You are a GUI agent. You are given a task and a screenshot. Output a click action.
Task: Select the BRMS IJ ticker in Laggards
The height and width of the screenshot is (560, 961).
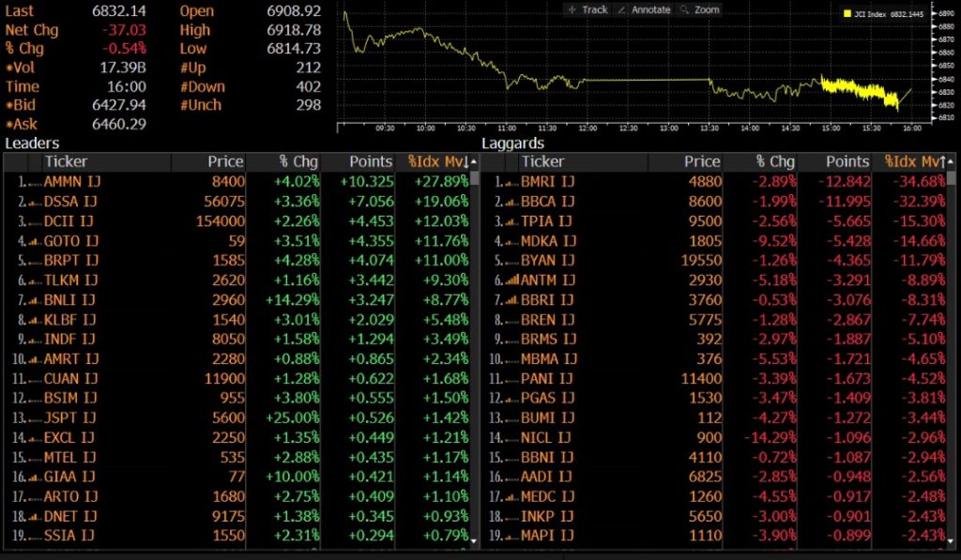548,339
